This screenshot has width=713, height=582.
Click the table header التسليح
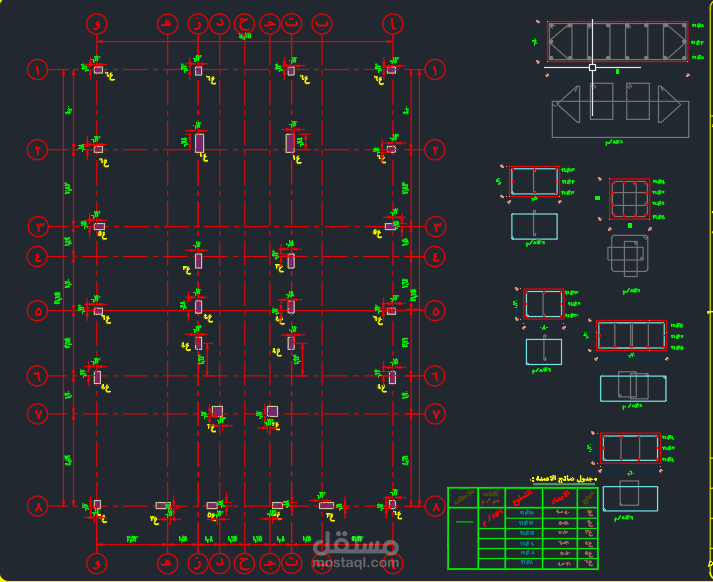click(x=523, y=497)
